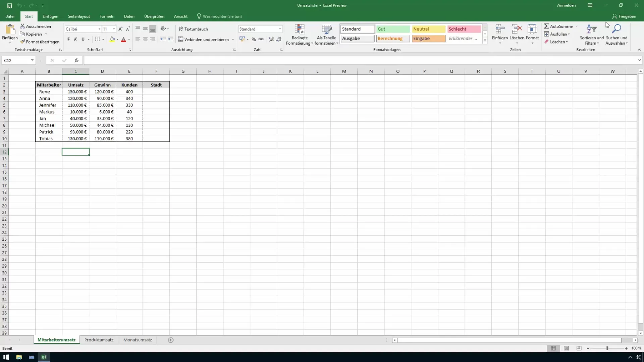Open Als Tabelle formatieren
644x362 pixels.
pyautogui.click(x=326, y=35)
